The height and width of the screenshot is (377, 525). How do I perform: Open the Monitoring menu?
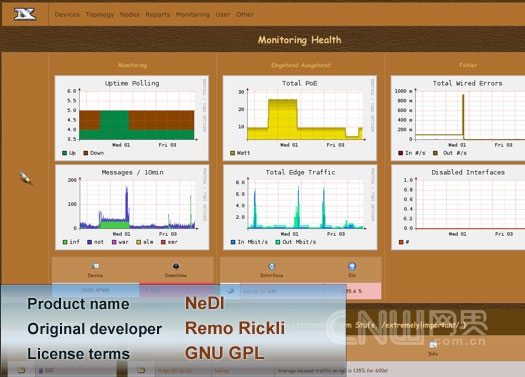point(193,14)
